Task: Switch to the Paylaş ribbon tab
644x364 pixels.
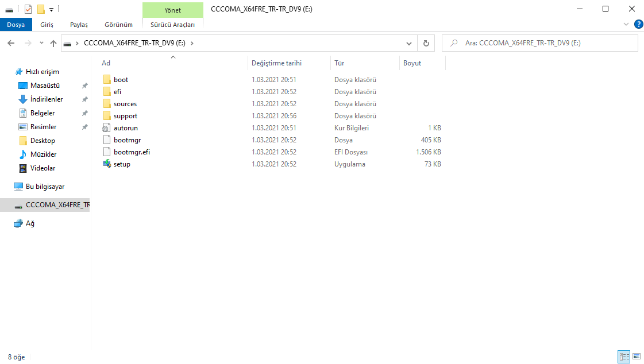Action: point(79,25)
